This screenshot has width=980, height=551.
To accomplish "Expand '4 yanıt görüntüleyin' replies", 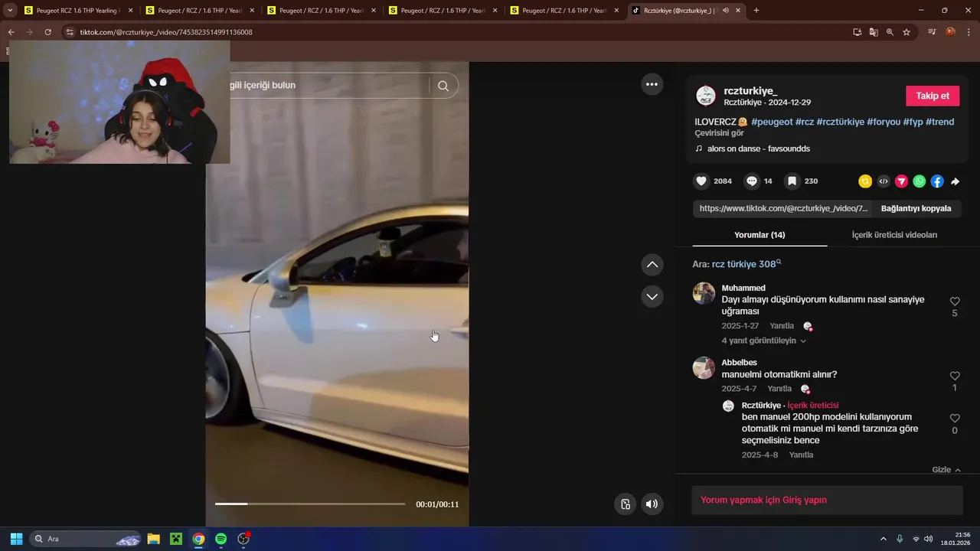I will pos(763,341).
